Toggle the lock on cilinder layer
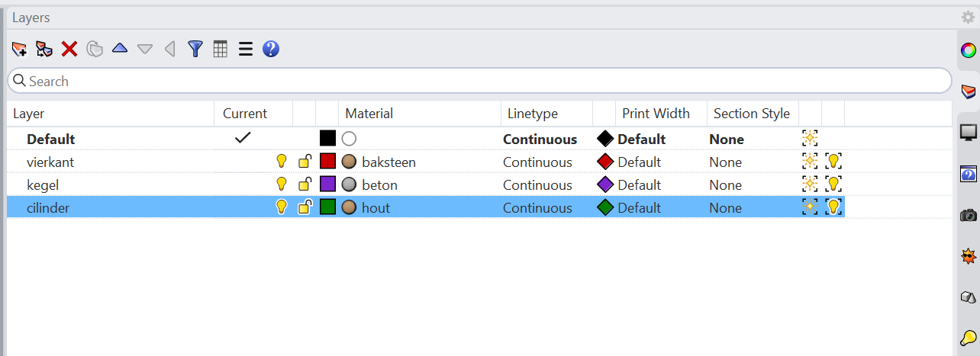 click(x=305, y=207)
